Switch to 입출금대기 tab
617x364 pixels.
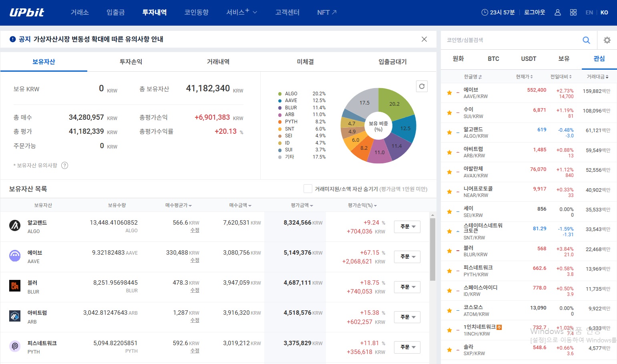pyautogui.click(x=393, y=62)
